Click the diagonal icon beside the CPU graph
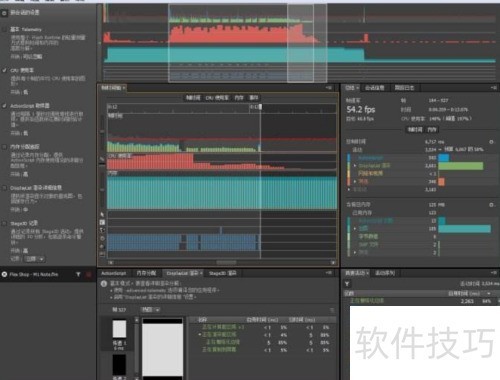500x380 pixels. tap(102, 159)
